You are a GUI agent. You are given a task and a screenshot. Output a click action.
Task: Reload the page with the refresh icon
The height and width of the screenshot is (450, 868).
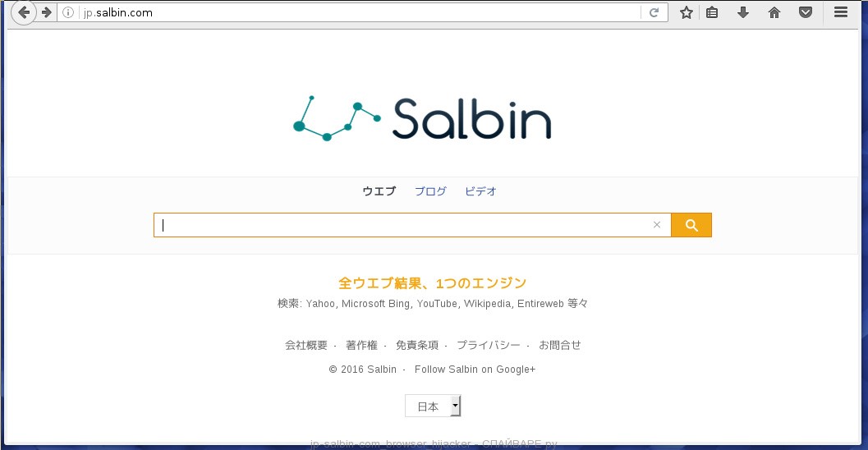[x=654, y=12]
